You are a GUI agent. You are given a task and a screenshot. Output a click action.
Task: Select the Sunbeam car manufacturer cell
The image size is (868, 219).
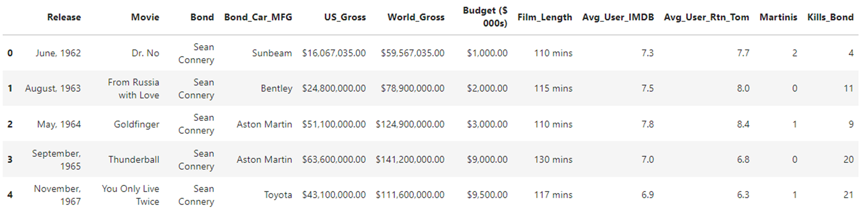coord(272,53)
